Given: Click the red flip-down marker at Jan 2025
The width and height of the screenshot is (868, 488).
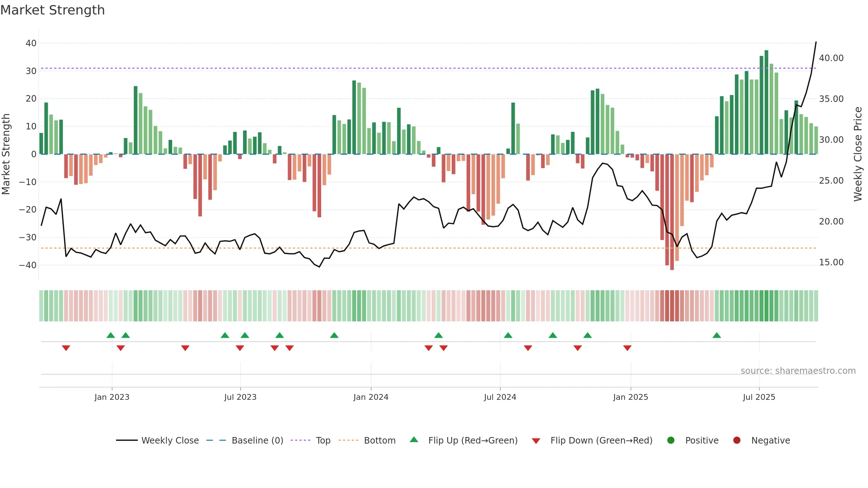Looking at the screenshot, I should tap(627, 348).
